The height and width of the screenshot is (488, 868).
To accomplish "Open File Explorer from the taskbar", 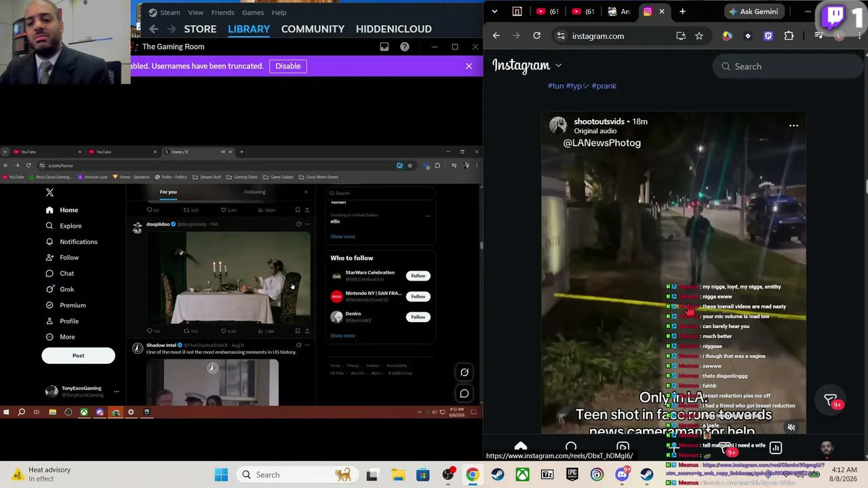I will pos(397,474).
